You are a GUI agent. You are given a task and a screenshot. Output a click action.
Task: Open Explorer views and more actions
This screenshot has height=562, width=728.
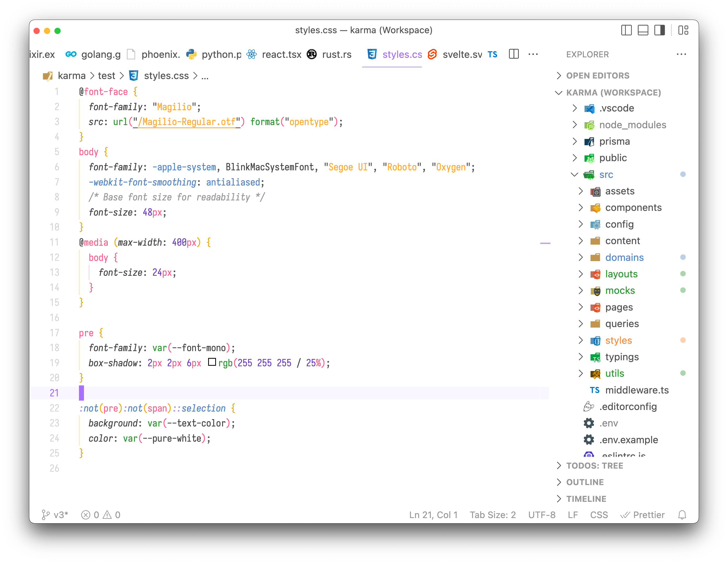[x=681, y=54]
